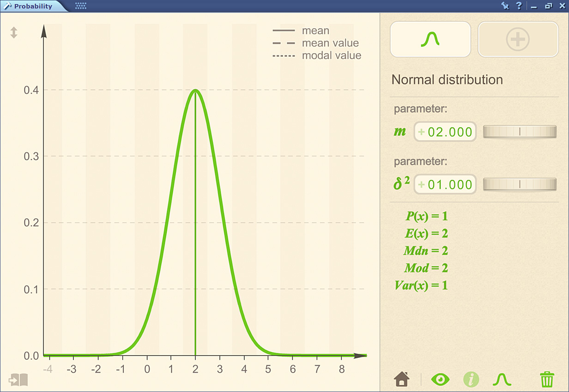Open help via the question mark icon

coord(519,6)
